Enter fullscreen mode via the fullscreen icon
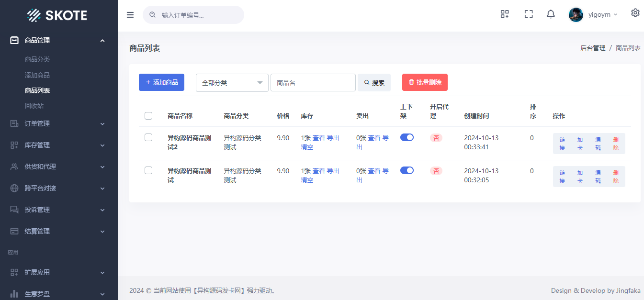This screenshot has width=644, height=300. [529, 14]
